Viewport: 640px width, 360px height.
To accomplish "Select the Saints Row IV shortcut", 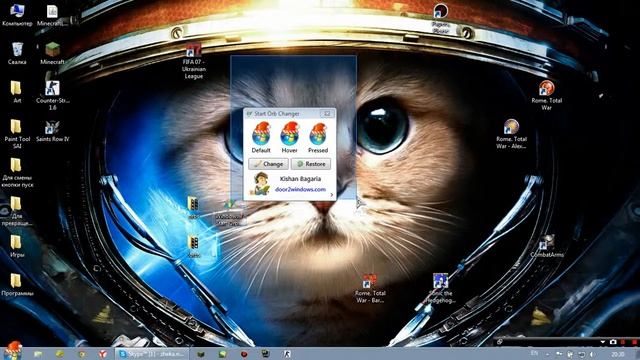I will coord(52,131).
